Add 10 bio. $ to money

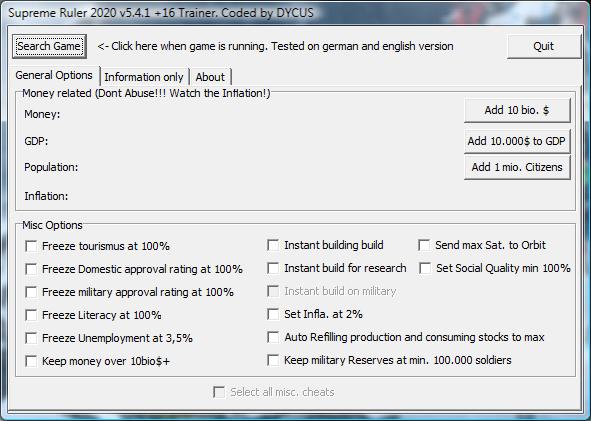[517, 110]
